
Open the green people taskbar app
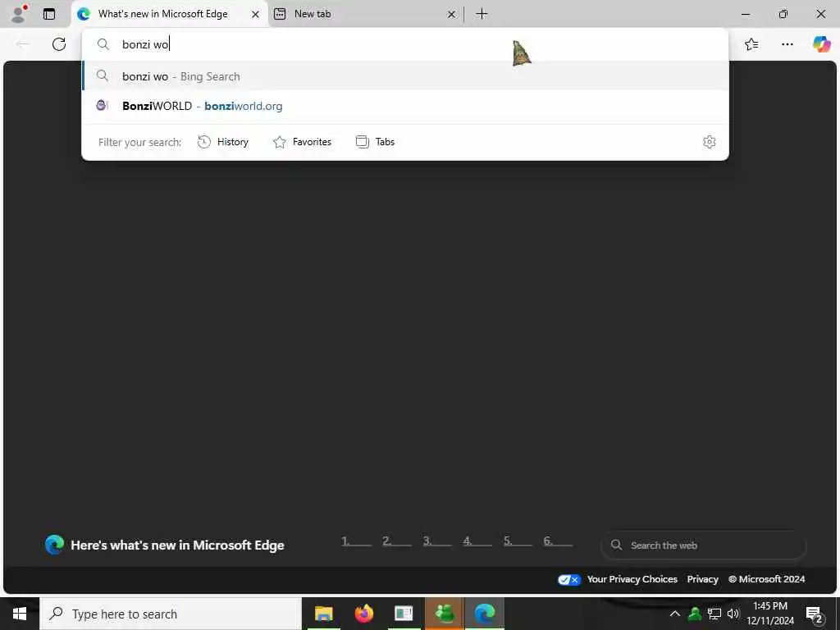click(x=445, y=614)
